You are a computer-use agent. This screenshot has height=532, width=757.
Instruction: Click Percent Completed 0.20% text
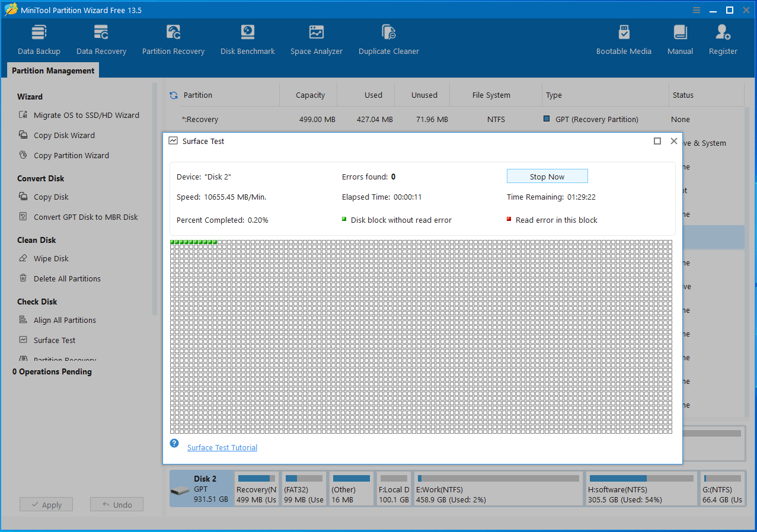(x=222, y=220)
